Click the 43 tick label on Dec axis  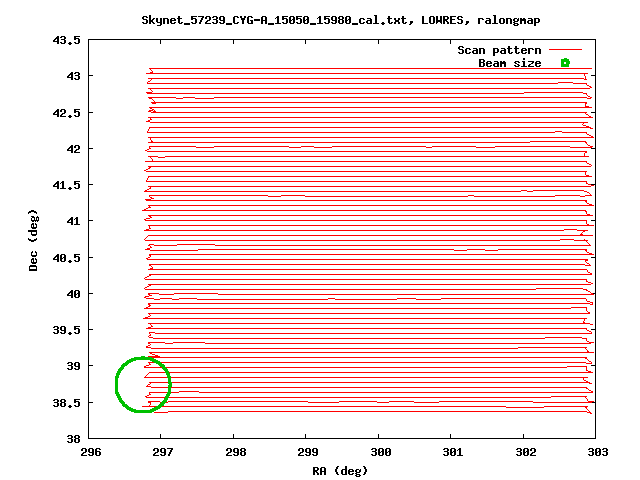73,76
